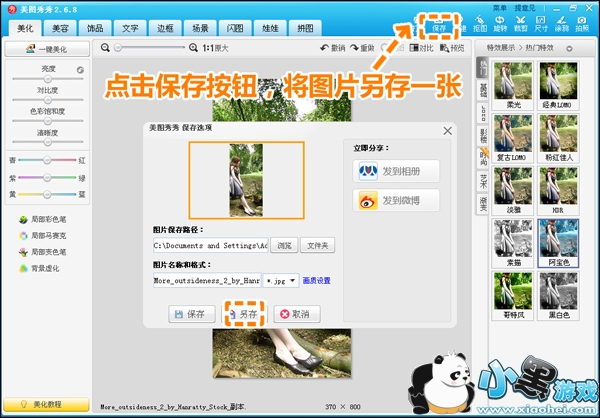Click the 另存 save-as button
Screen dimensions: 600x418
[x=245, y=314]
